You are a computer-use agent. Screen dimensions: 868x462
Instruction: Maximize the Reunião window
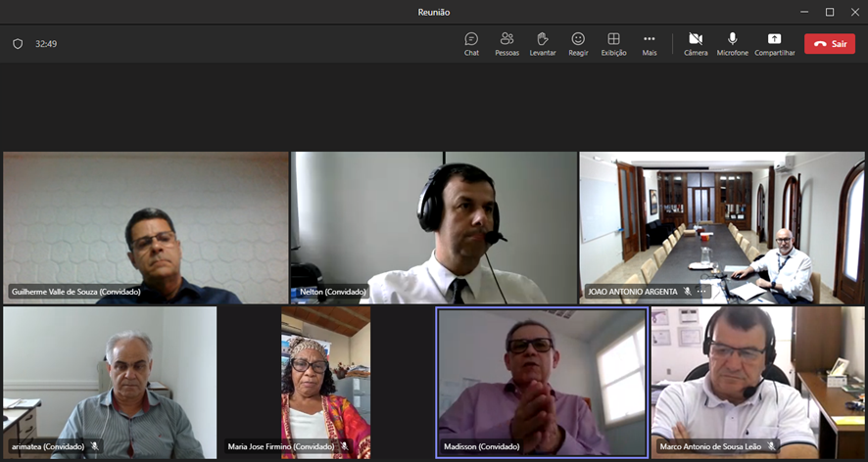(829, 12)
